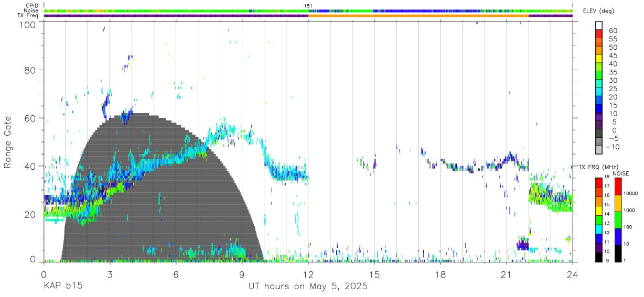Click the white topmost box of elevation colorbar
Screen dimensions: 644x297
599,26
